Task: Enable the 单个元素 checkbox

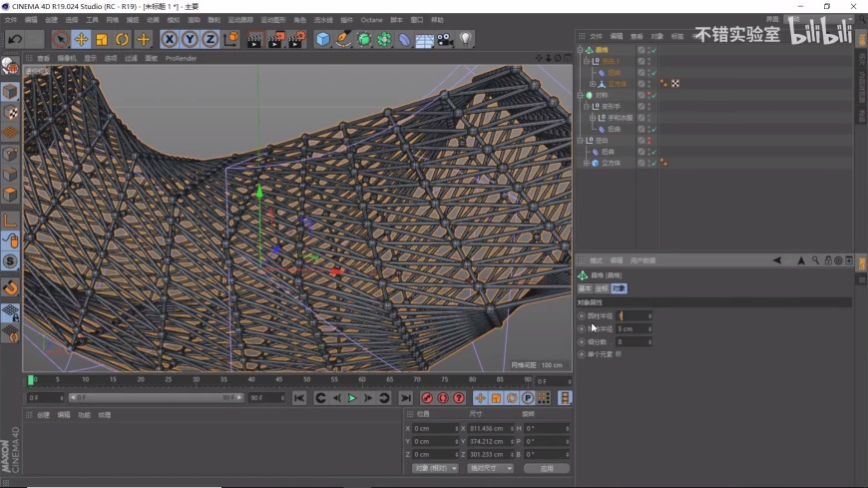Action: click(x=619, y=354)
